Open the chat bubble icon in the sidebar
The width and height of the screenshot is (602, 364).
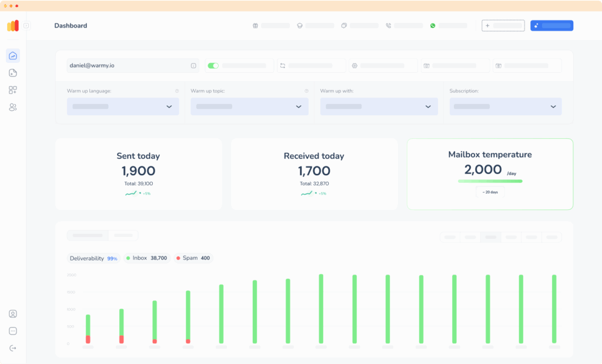tap(13, 331)
